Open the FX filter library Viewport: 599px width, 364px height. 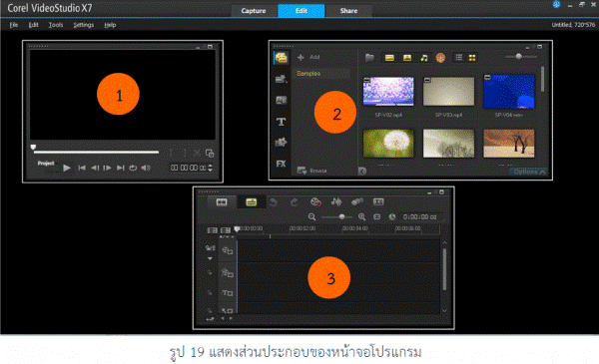(281, 164)
